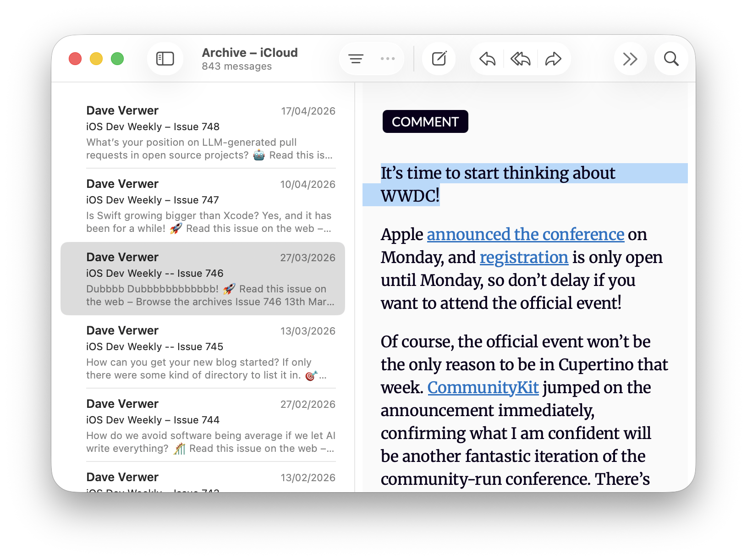
Task: Open the three-dot more options menu
Action: (x=388, y=59)
